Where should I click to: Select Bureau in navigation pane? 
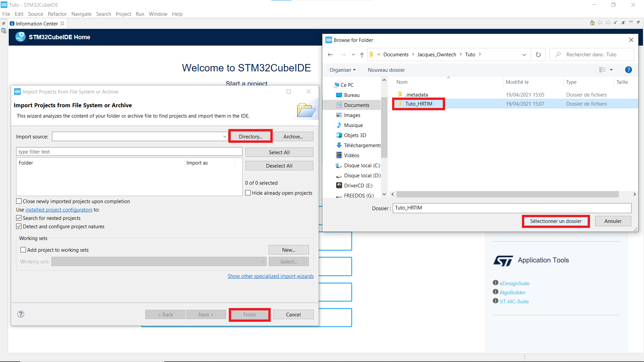tap(352, 95)
